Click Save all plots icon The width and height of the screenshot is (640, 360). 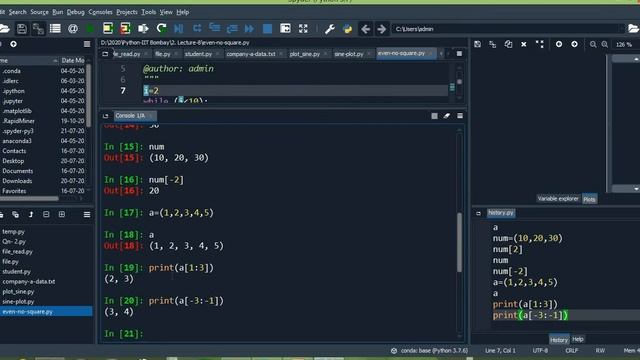tap(493, 44)
